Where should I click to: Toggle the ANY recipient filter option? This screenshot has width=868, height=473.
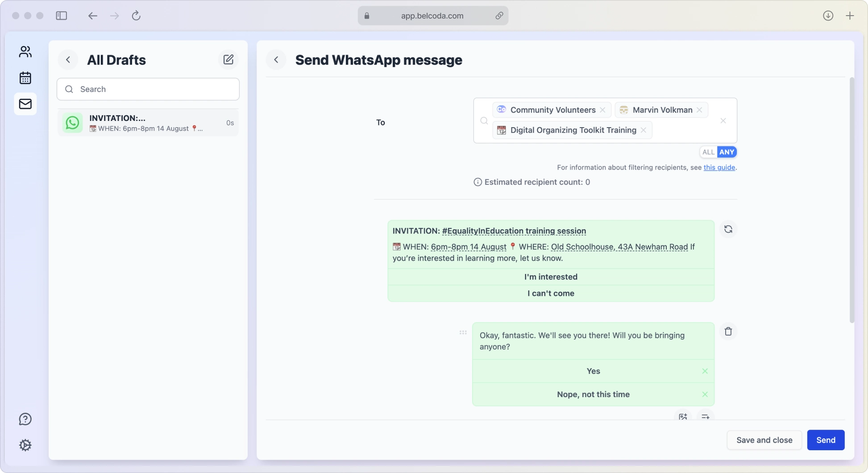[727, 152]
